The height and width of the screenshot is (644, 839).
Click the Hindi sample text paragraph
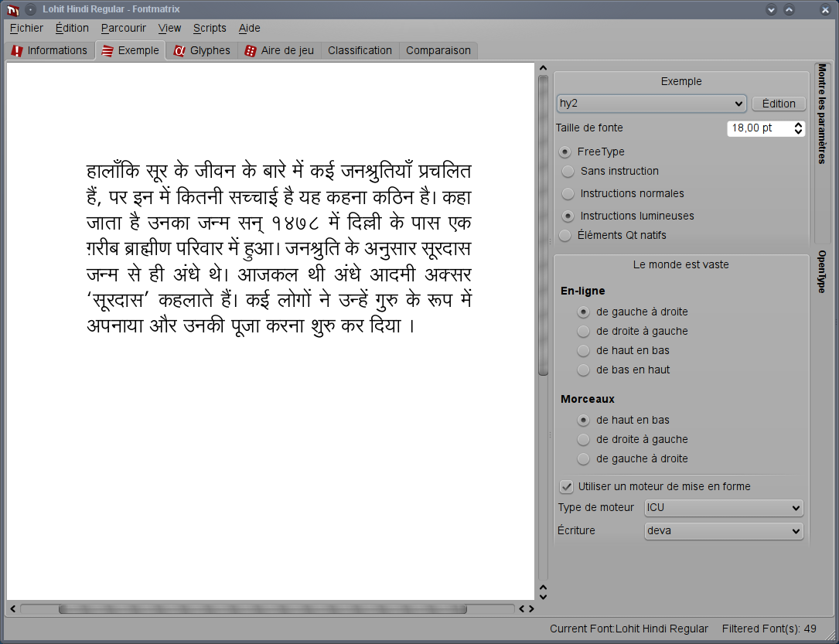point(279,249)
